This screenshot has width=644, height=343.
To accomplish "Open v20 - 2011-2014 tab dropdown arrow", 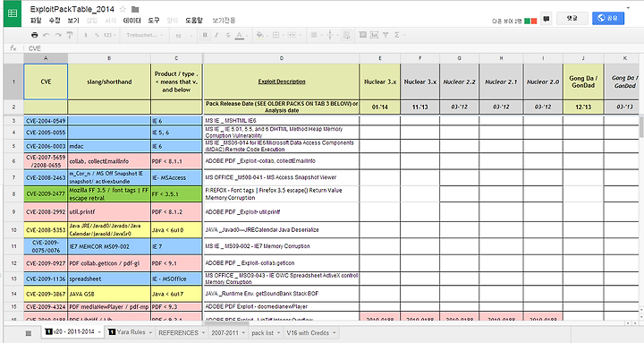I will 99,332.
